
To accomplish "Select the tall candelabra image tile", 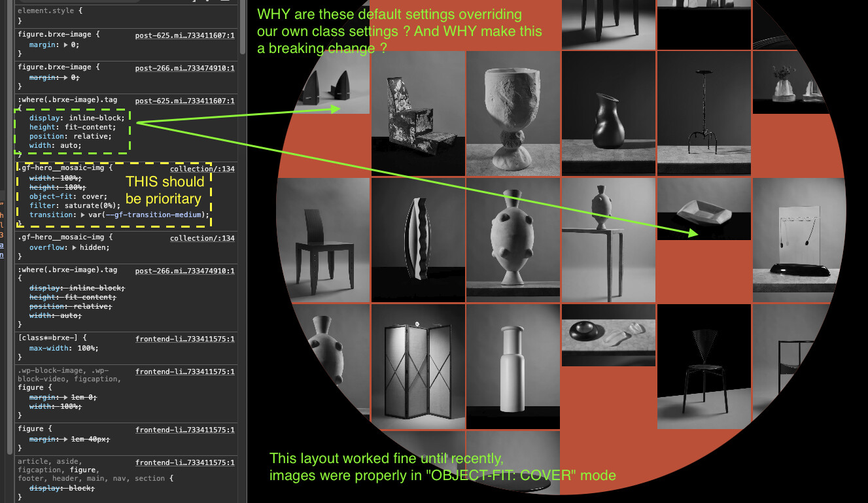I will pyautogui.click(x=704, y=113).
